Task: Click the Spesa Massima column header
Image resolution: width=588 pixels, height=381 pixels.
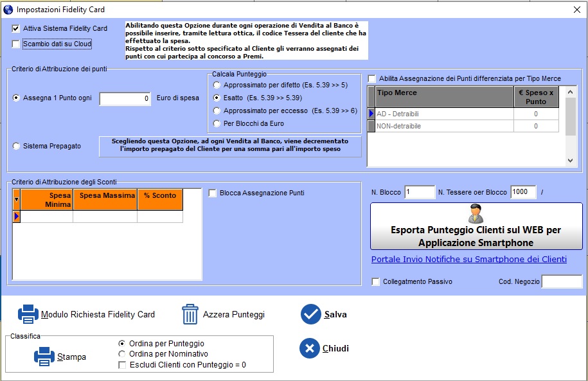Action: (105, 200)
